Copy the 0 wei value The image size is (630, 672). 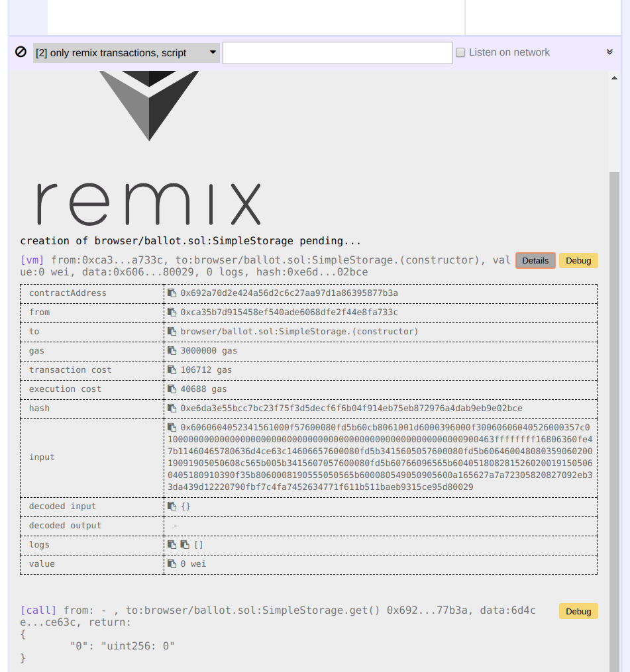pyautogui.click(x=172, y=564)
